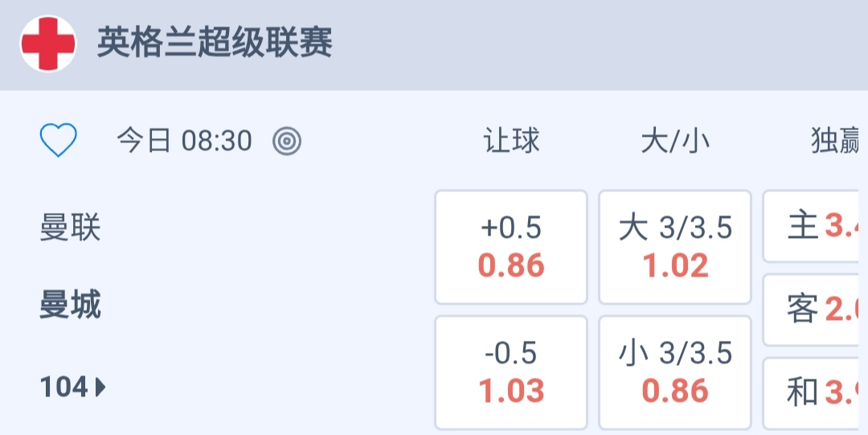Viewport: 868px width, 435px height.
Task: Choose 小 3/3.5 under odds 0.86
Action: point(675,372)
